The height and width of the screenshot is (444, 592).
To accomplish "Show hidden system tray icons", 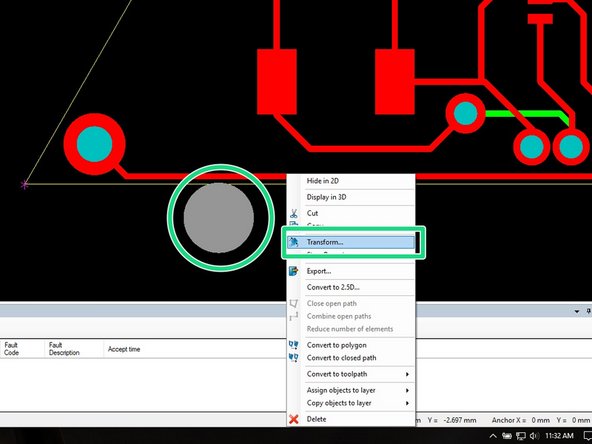I will (x=493, y=436).
